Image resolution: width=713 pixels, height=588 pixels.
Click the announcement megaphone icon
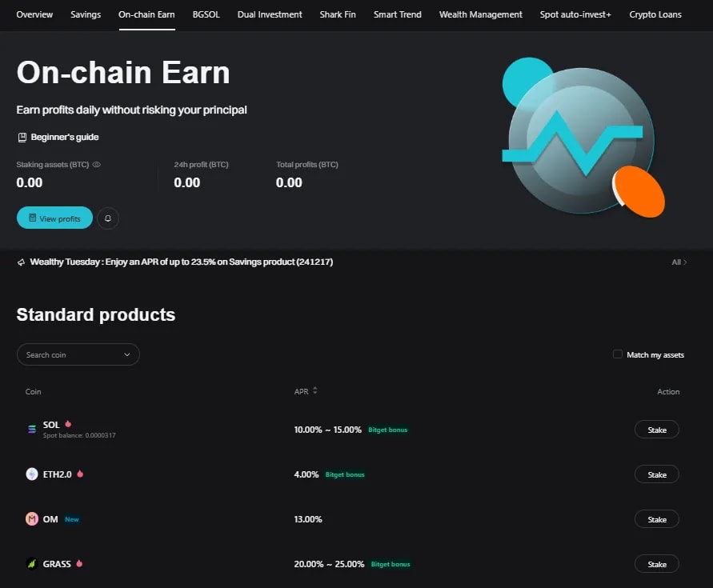(x=20, y=262)
